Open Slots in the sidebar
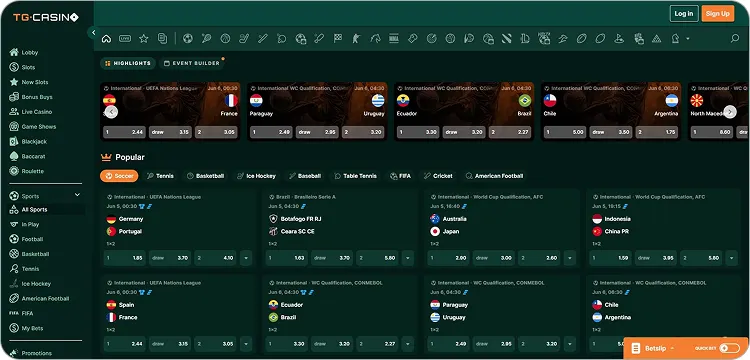Viewport: 750px width, 360px height. coord(28,67)
